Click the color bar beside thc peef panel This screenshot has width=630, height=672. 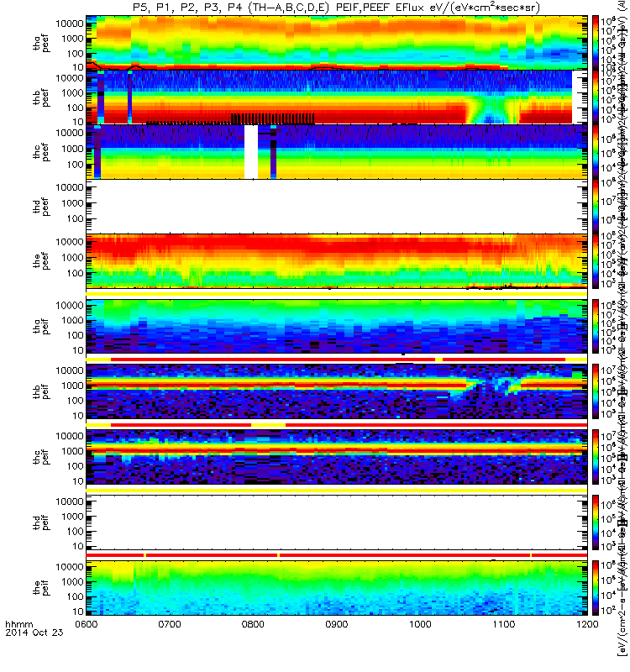pyautogui.click(x=596, y=151)
